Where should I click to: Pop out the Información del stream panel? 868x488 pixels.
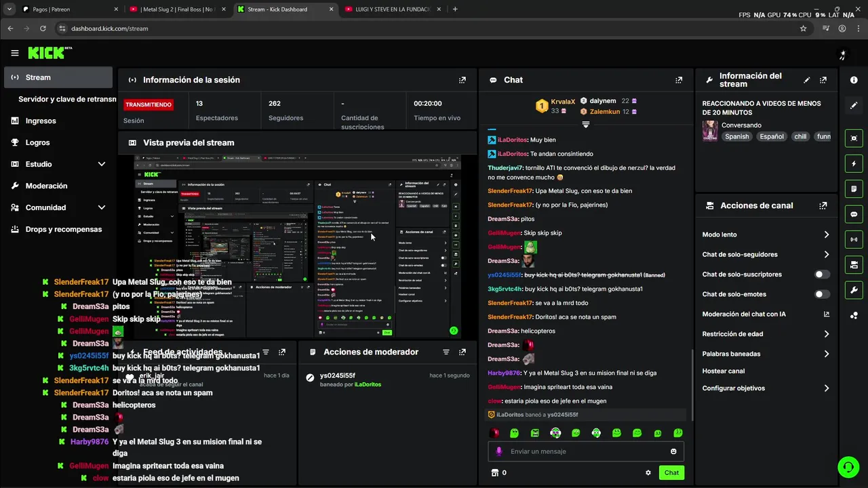point(823,80)
